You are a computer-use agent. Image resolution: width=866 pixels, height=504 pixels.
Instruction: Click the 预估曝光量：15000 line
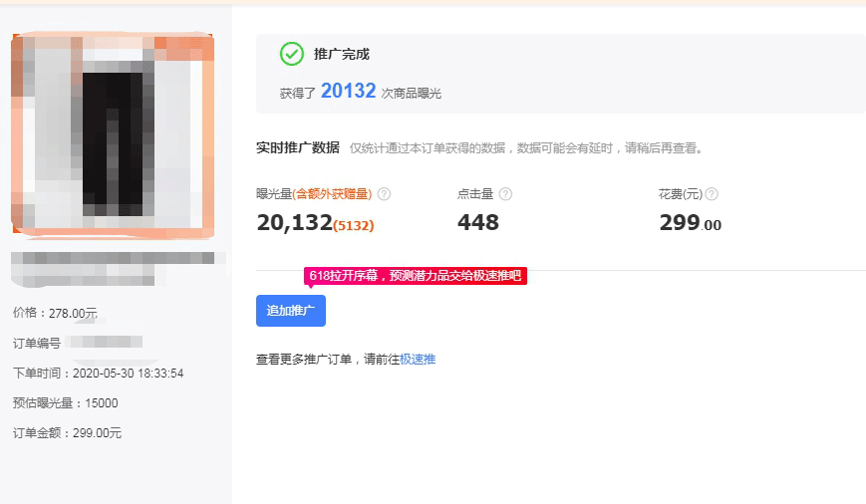pos(66,403)
